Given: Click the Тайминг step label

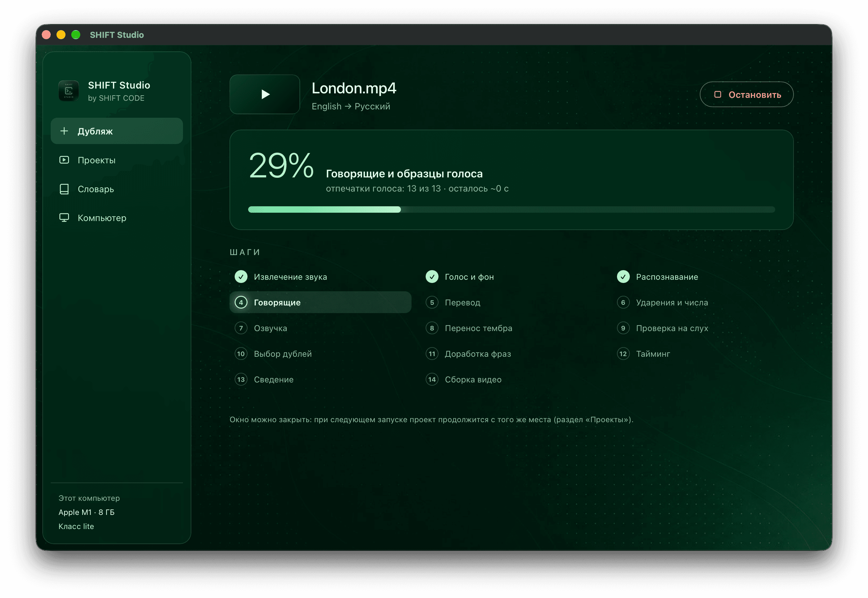Looking at the screenshot, I should [x=653, y=354].
